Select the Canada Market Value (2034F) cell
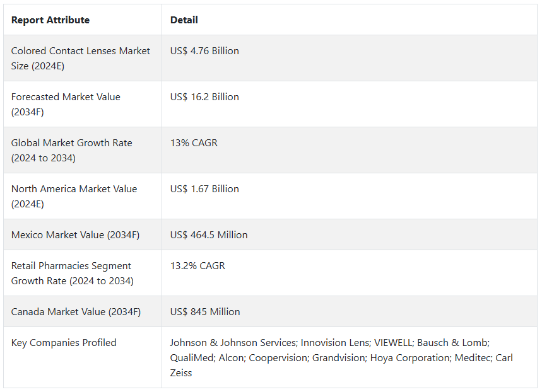This screenshot has height=392, width=542. coord(76,312)
